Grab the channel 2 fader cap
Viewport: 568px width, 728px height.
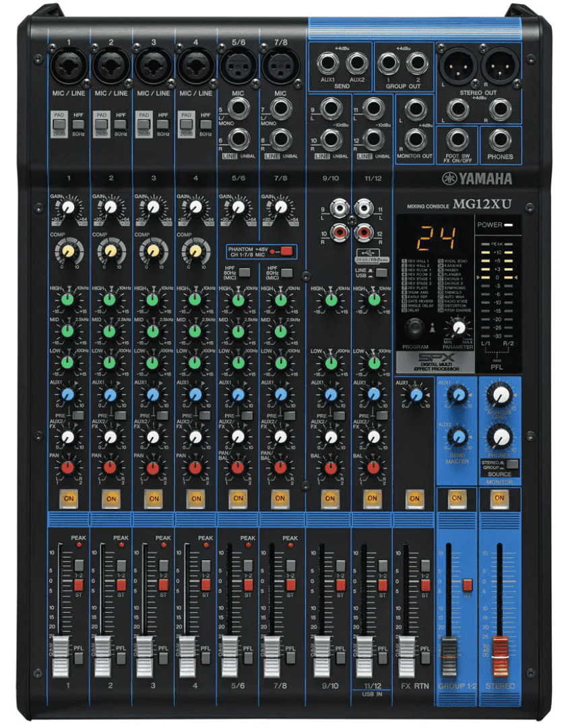click(103, 654)
